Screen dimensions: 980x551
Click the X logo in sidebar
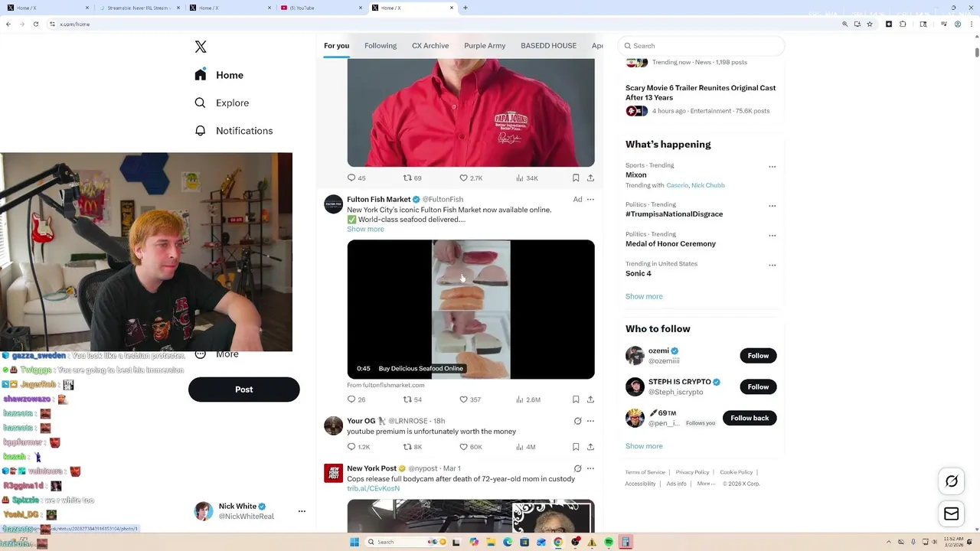point(201,47)
